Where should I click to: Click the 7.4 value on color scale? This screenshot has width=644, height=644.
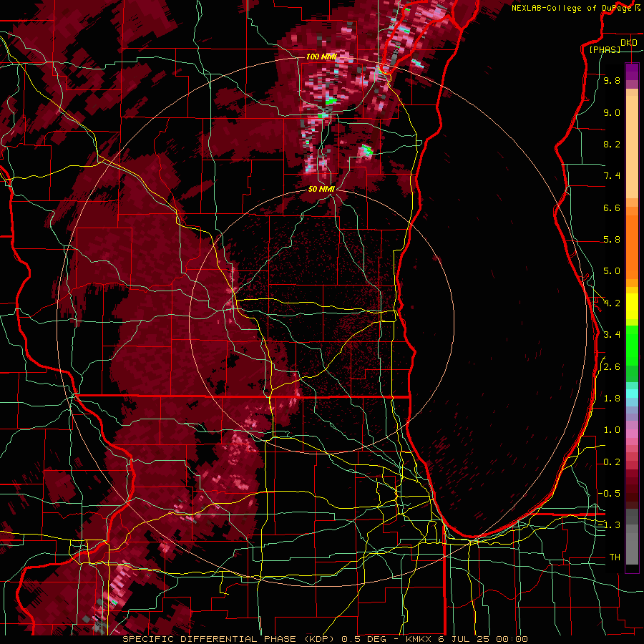point(612,176)
